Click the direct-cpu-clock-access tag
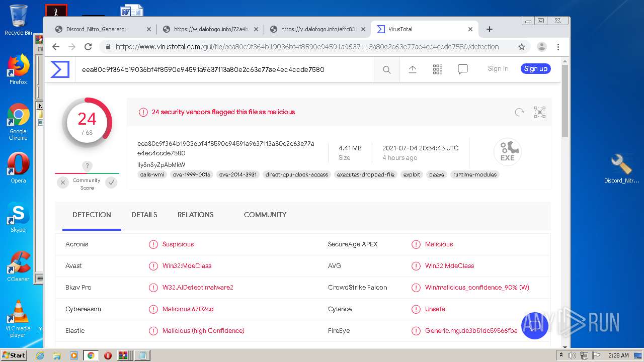The image size is (644, 362). [297, 175]
